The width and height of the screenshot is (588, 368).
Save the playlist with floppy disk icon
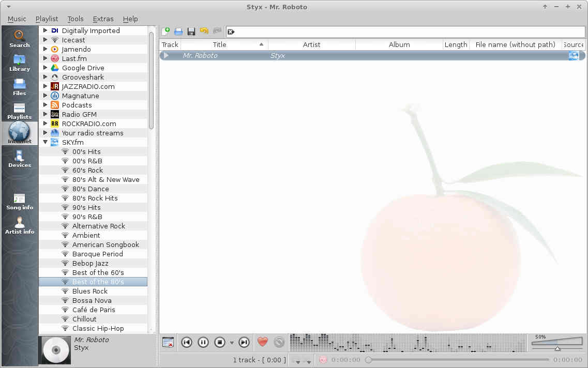coord(191,32)
